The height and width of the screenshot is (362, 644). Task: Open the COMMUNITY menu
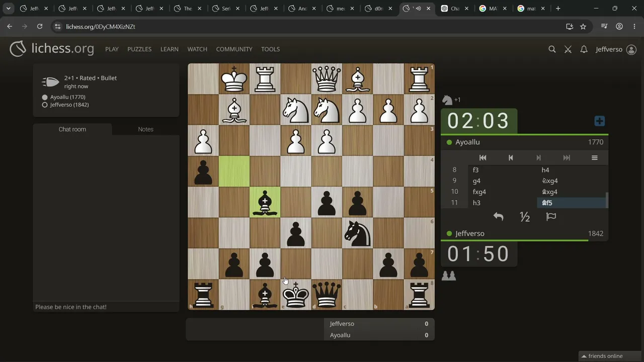point(234,49)
